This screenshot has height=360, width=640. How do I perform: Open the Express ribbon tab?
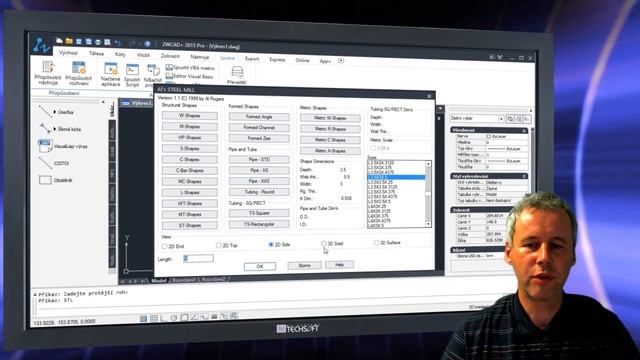pos(277,60)
